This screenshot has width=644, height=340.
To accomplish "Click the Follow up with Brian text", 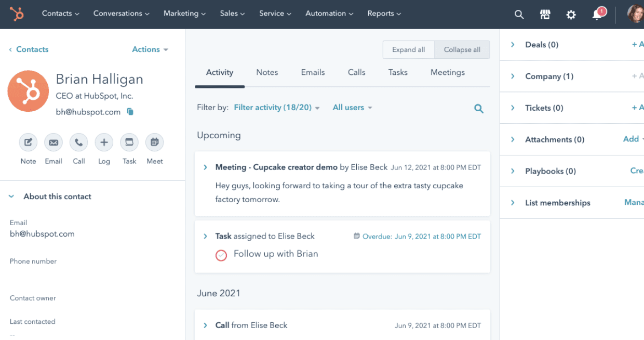I will coord(276,254).
